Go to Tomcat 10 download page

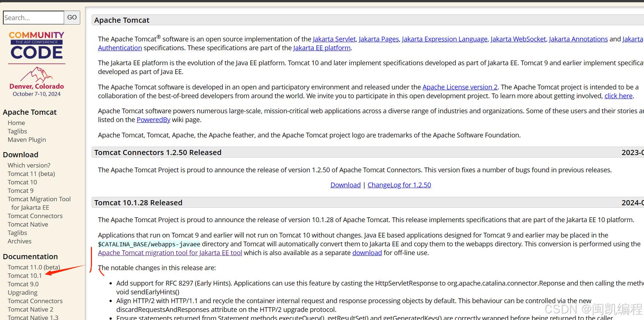(x=22, y=182)
